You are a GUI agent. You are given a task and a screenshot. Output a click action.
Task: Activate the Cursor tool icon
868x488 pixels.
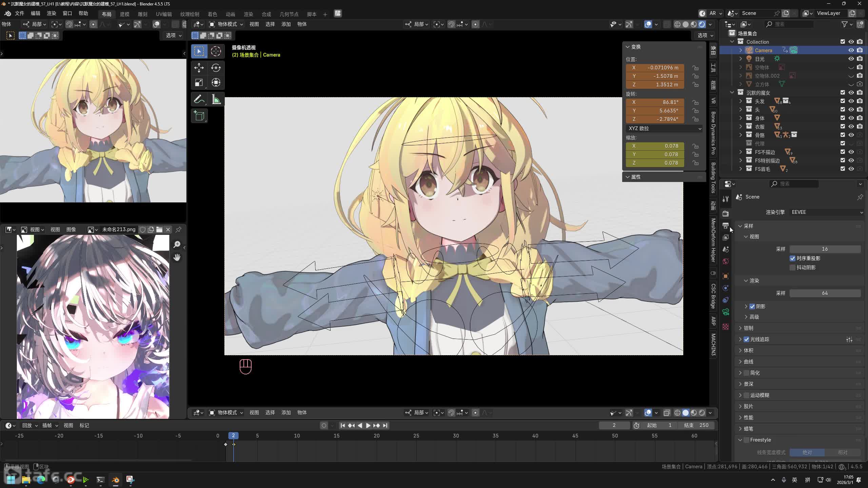point(216,51)
